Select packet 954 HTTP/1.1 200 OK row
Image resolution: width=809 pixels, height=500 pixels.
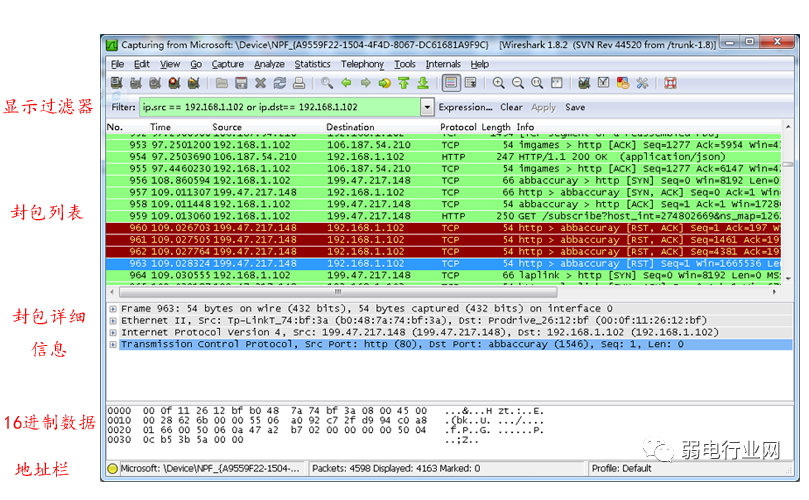click(443, 157)
